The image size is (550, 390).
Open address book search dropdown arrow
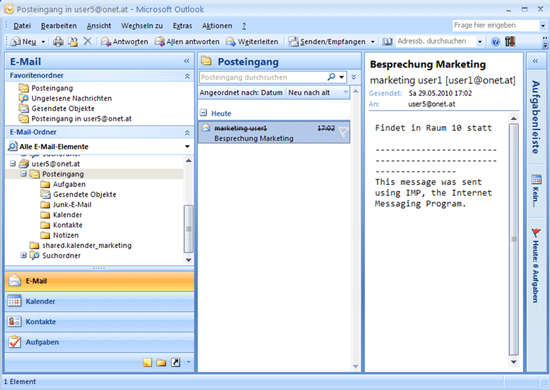480,42
